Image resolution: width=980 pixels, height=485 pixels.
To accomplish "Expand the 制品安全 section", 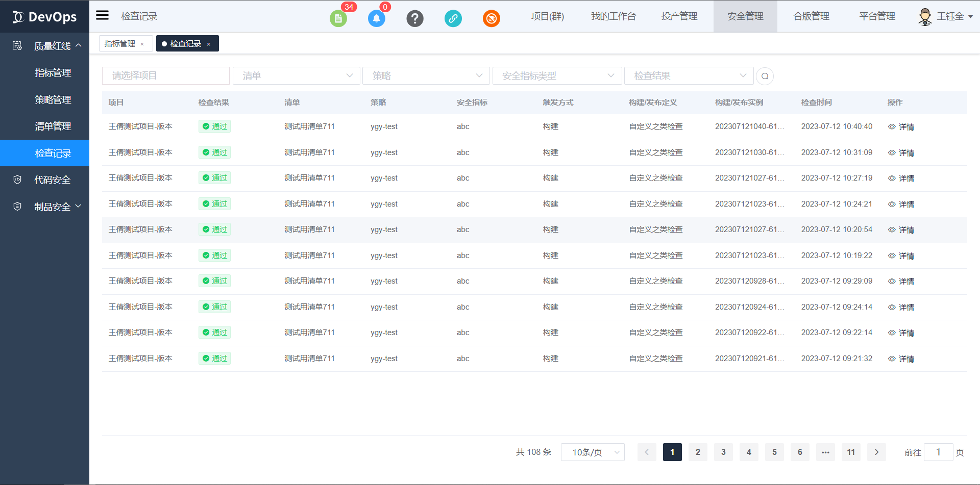I will coord(79,206).
